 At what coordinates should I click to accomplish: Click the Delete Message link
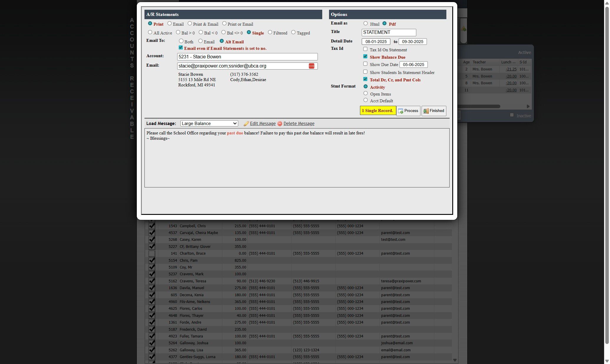pos(299,123)
